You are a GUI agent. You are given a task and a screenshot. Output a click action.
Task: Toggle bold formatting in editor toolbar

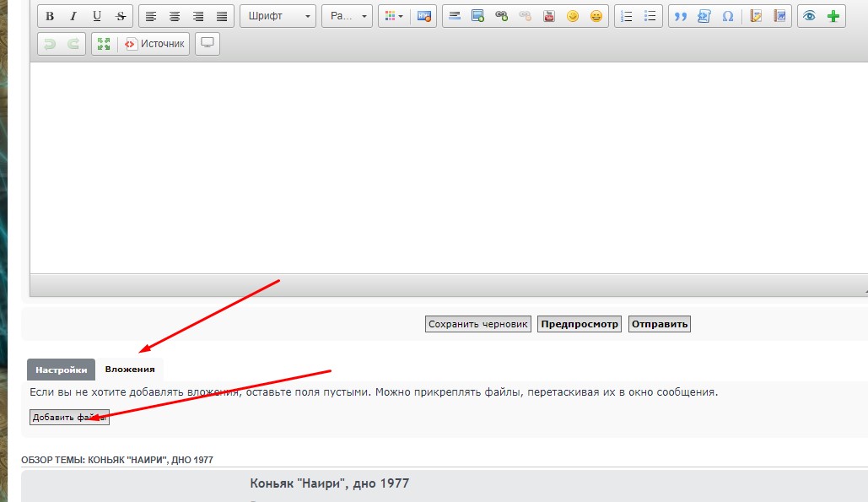point(50,16)
